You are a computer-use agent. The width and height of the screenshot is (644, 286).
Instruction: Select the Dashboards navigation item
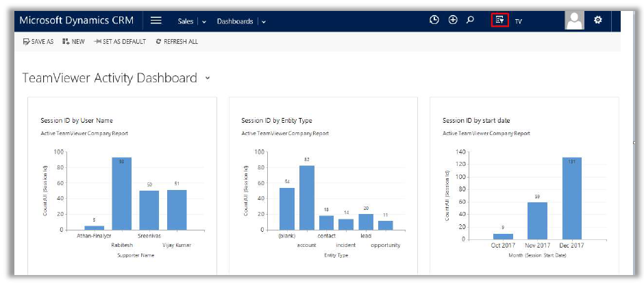tap(235, 21)
